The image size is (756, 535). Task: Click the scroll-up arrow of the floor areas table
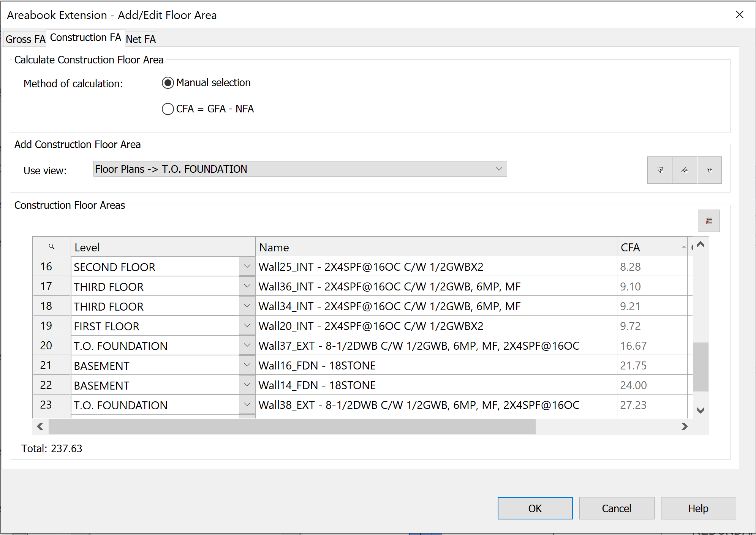701,245
